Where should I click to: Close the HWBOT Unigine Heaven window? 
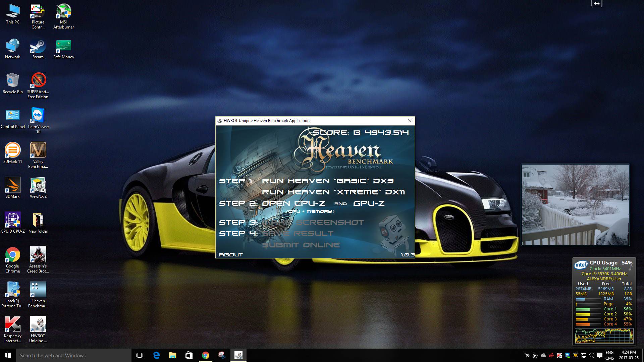pyautogui.click(x=410, y=121)
